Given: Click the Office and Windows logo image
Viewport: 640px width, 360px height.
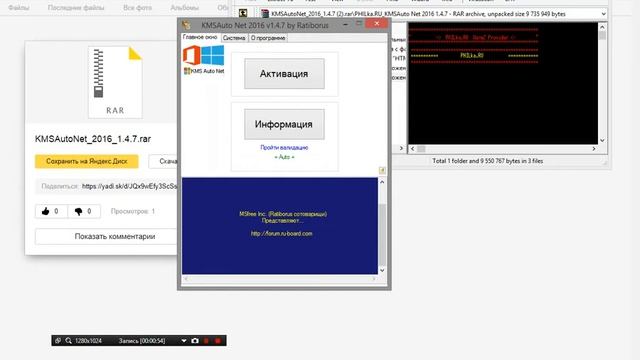Looking at the screenshot, I should [x=203, y=55].
